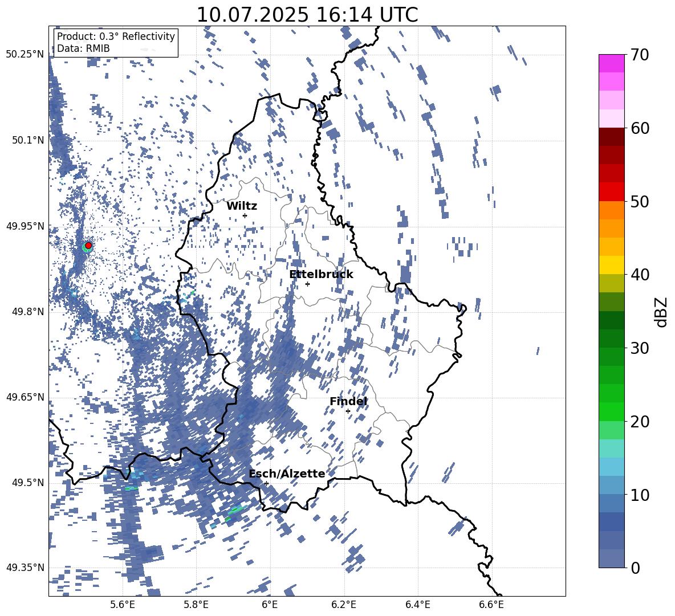Image resolution: width=675 pixels, height=616 pixels.
Task: Click the 6.2°E longitude label
Action: pos(344,605)
